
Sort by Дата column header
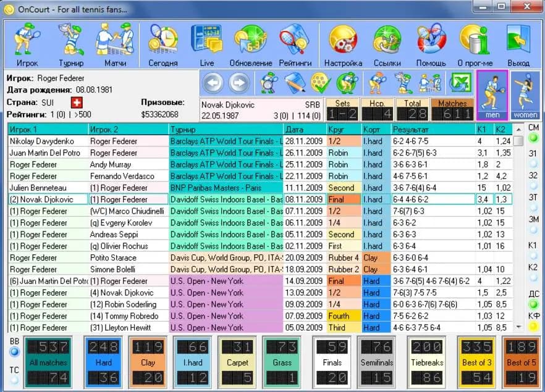tap(305, 130)
